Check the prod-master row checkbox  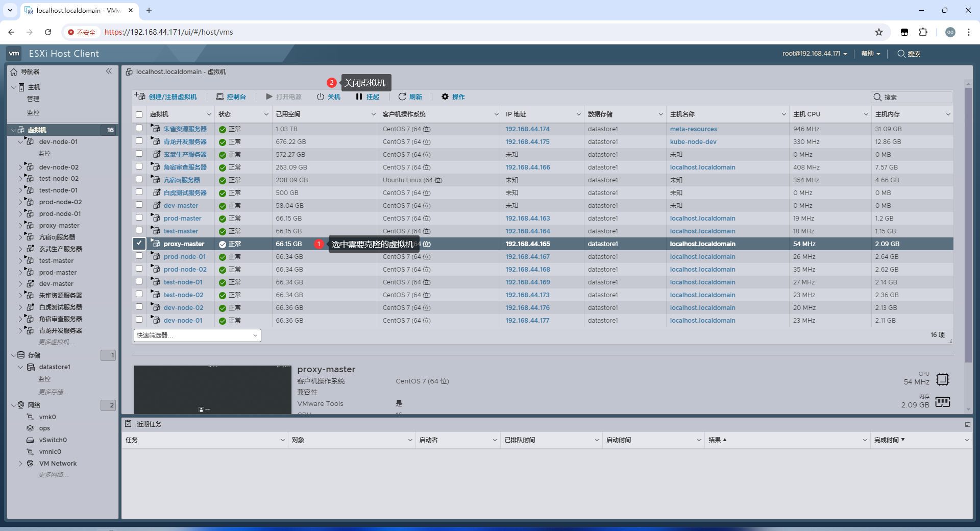(x=139, y=218)
